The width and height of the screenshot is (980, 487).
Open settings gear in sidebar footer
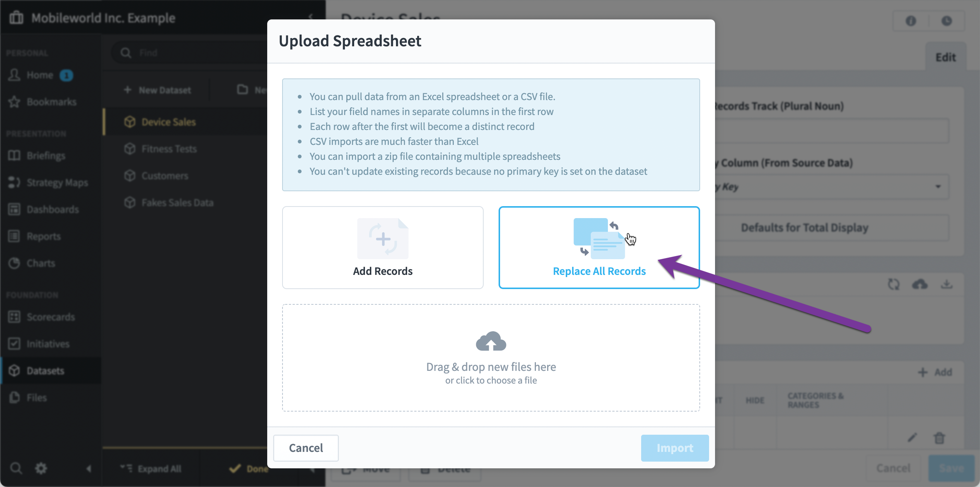pos(41,468)
